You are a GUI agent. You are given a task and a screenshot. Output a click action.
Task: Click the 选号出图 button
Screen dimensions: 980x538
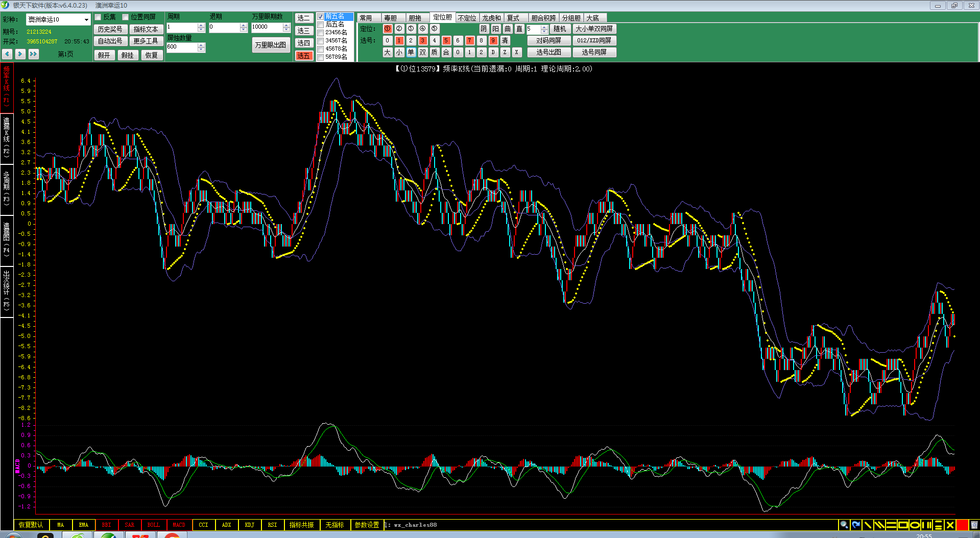pos(549,52)
